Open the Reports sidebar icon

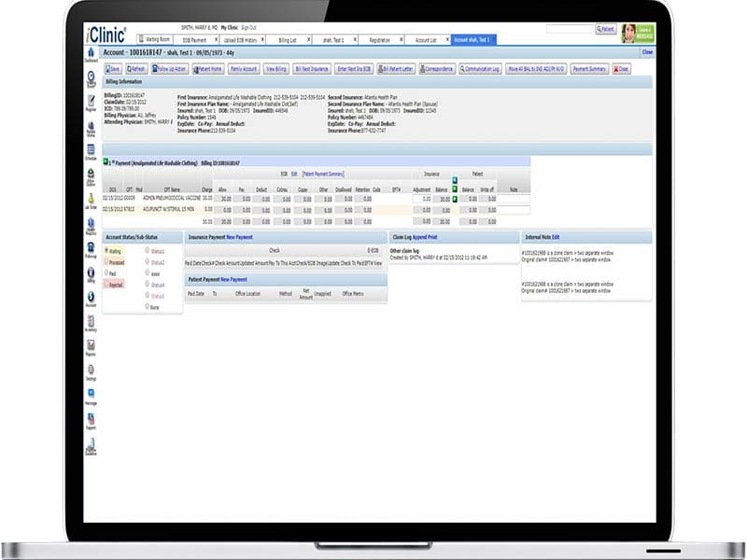91,347
